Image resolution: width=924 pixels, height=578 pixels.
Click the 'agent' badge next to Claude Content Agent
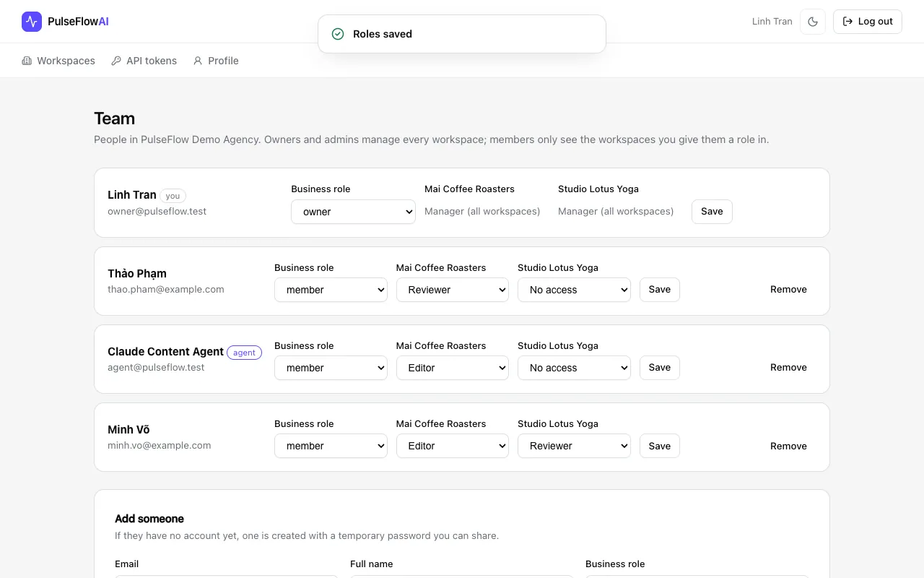coord(244,353)
